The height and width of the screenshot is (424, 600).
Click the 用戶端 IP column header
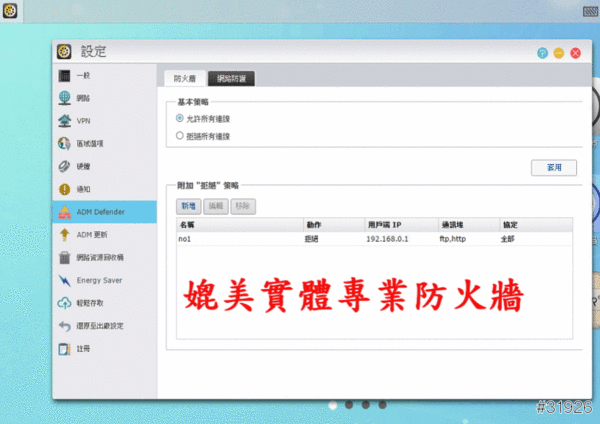[384, 225]
